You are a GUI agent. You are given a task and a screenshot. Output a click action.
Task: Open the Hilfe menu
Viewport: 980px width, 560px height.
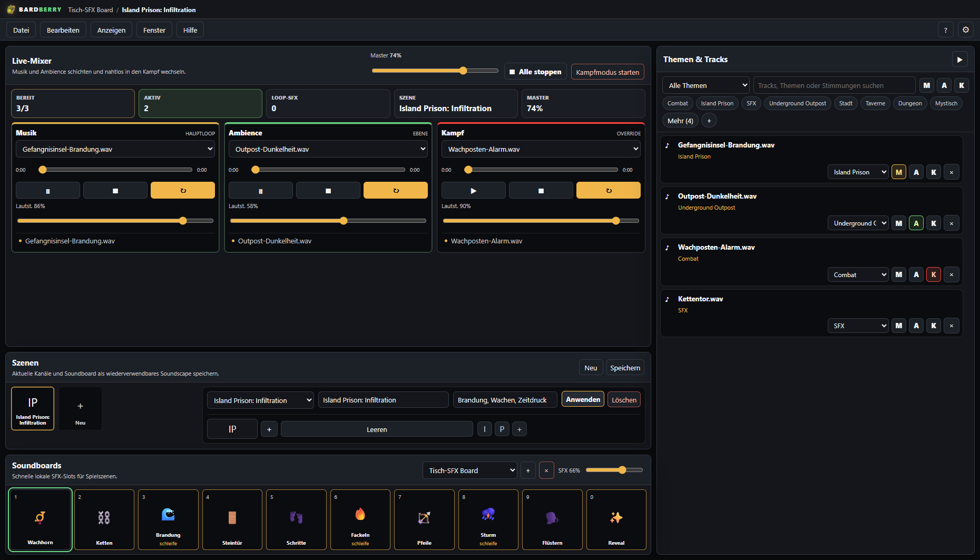(x=190, y=30)
